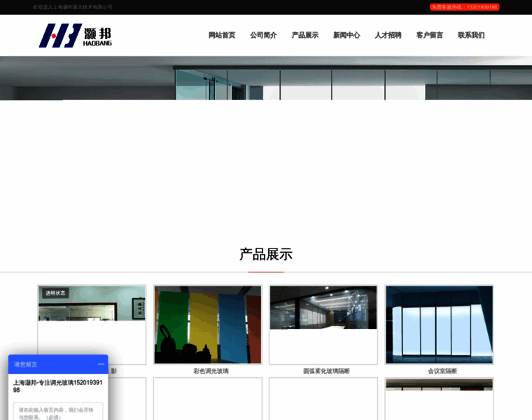
Task: Open the 人才招聘 menu item
Action: point(388,35)
